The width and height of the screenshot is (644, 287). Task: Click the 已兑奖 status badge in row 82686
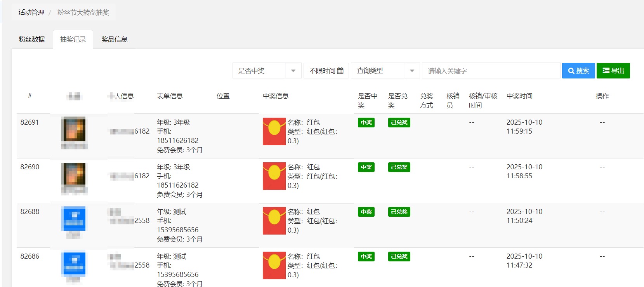point(399,256)
